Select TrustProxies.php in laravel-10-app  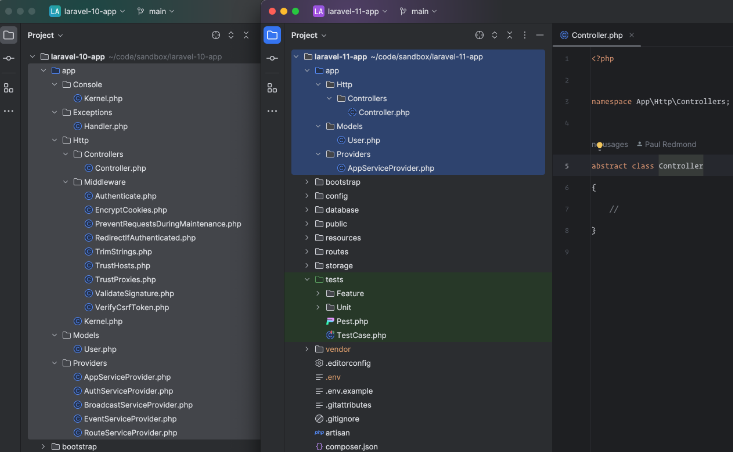coord(125,280)
